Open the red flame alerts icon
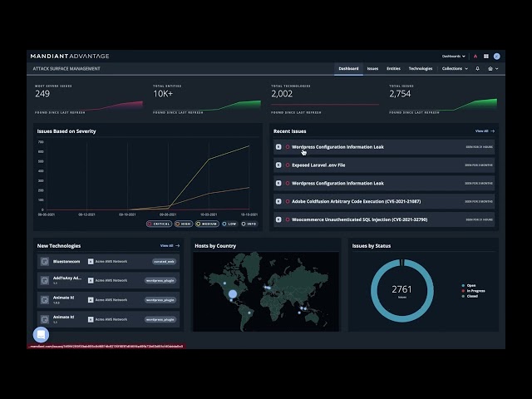 click(x=475, y=57)
